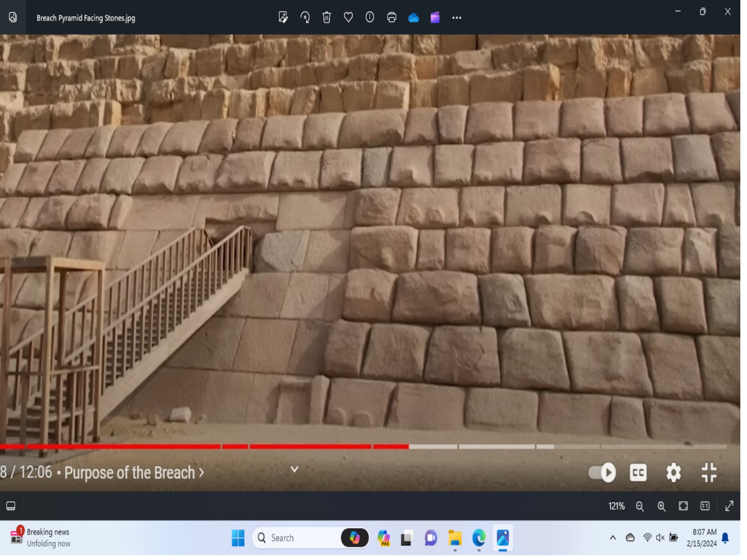The image size is (747, 560).
Task: Click the CC closed captions icon in the image
Action: click(644, 477)
